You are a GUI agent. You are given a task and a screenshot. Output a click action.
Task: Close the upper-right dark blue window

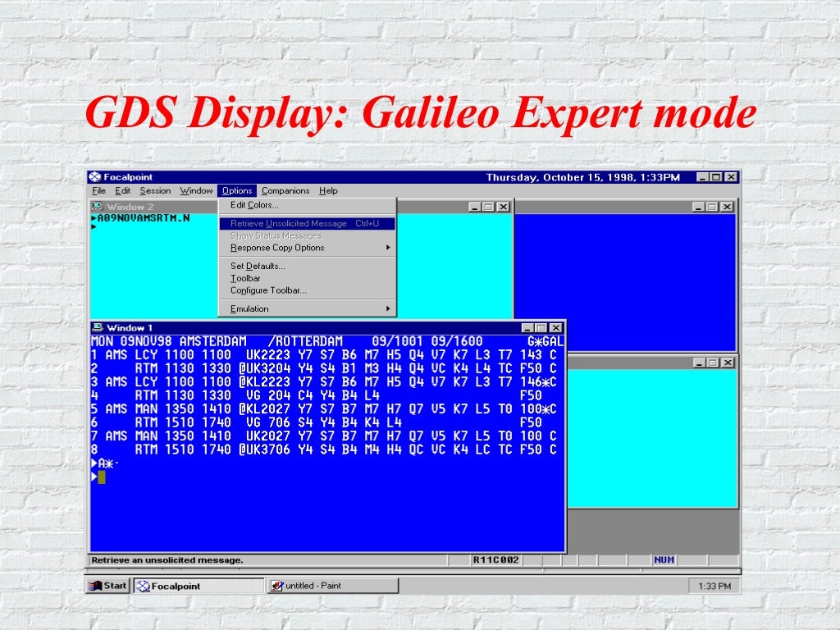point(727,207)
